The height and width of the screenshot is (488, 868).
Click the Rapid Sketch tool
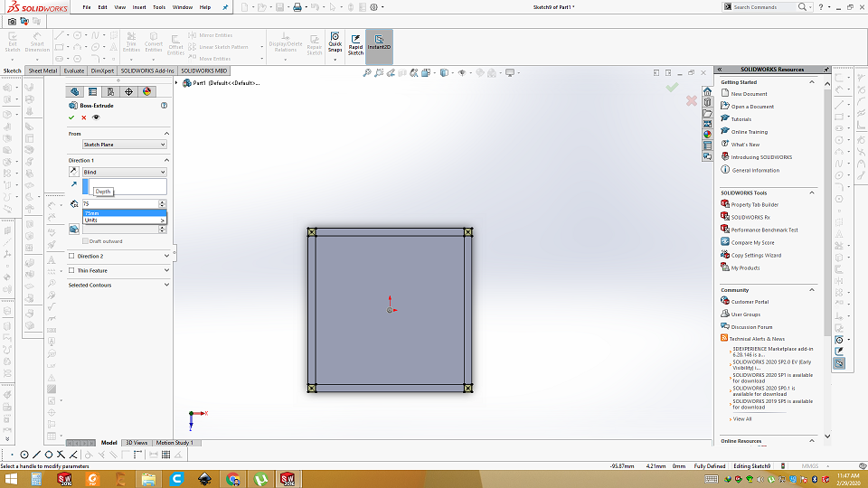[355, 44]
